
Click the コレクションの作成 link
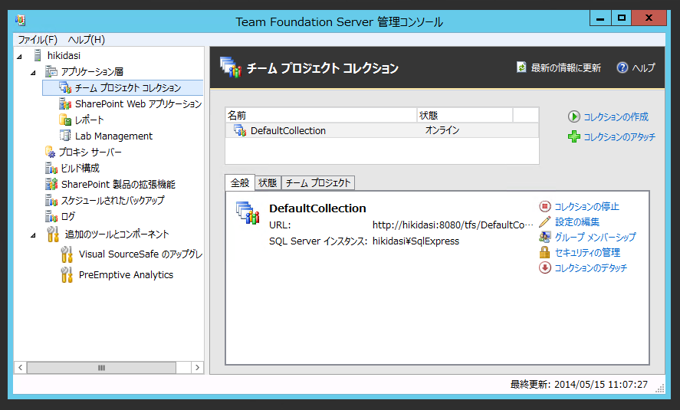pyautogui.click(x=616, y=117)
